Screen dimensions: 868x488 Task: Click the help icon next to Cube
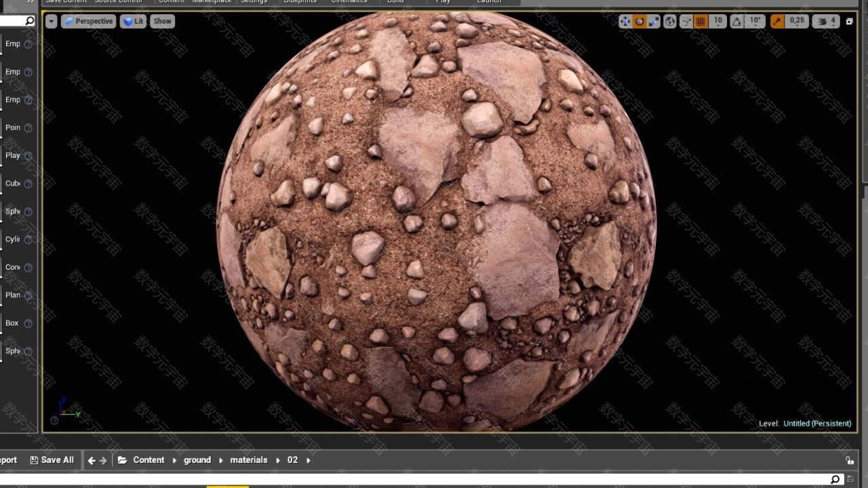28,184
